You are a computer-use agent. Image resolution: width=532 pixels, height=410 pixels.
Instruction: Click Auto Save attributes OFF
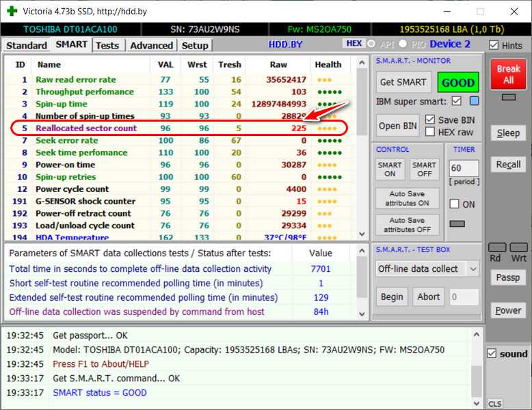tap(407, 225)
